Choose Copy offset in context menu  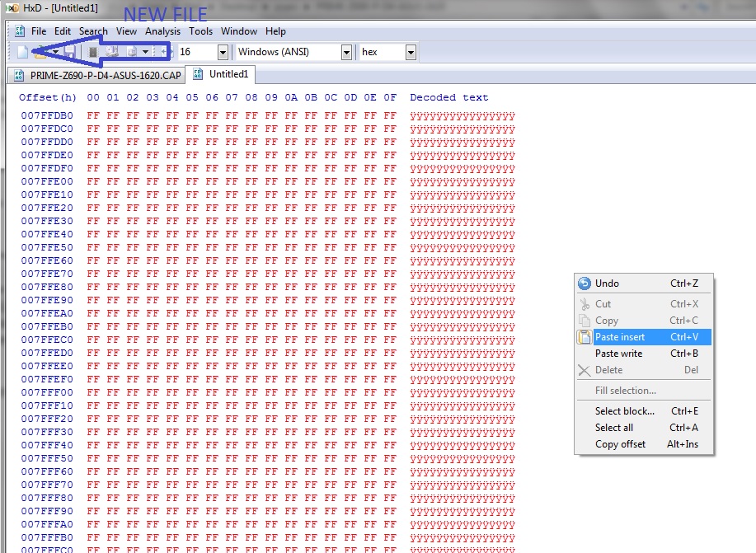(x=620, y=444)
